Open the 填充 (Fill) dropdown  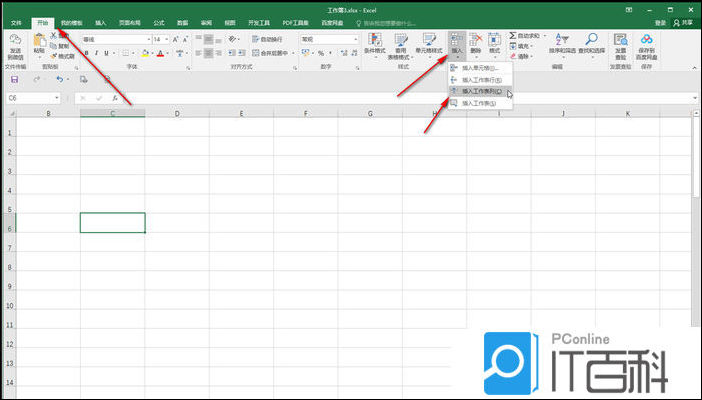click(x=522, y=46)
